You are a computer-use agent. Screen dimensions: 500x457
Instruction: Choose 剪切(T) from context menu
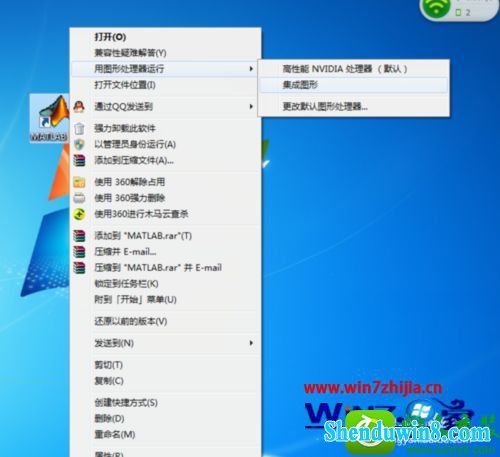[x=165, y=365]
